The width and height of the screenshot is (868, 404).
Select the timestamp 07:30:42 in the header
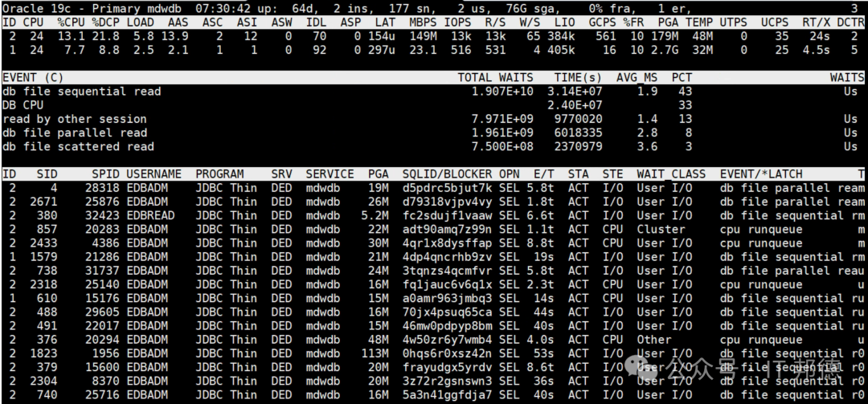pyautogui.click(x=223, y=8)
